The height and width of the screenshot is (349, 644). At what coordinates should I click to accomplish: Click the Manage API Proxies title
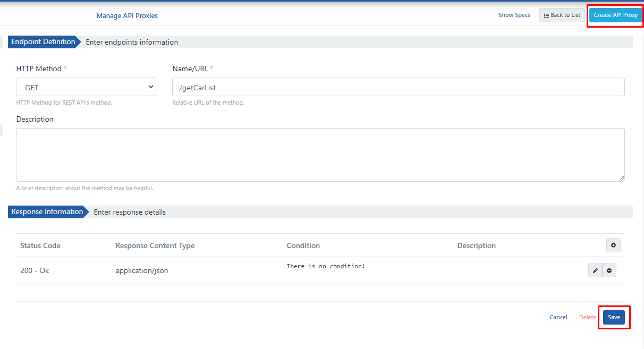[x=127, y=15]
